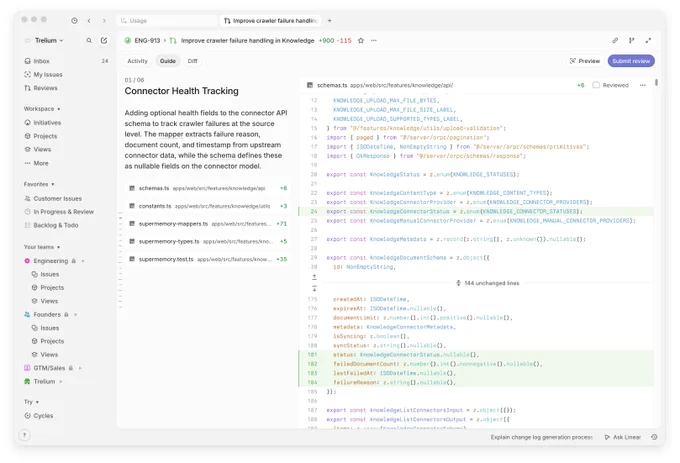The width and height of the screenshot is (680, 463).
Task: Open file options menu for schemas.ts
Action: 643,85
